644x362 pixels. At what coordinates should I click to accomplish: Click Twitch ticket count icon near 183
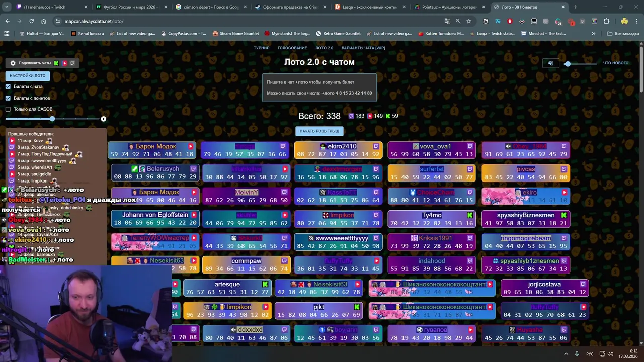[351, 116]
